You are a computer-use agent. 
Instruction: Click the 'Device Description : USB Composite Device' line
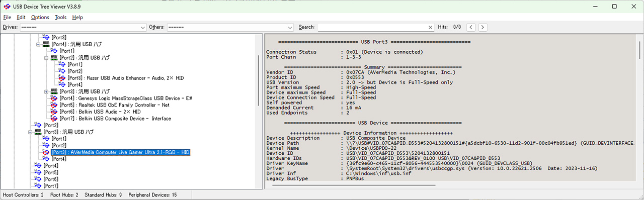[x=336, y=138]
